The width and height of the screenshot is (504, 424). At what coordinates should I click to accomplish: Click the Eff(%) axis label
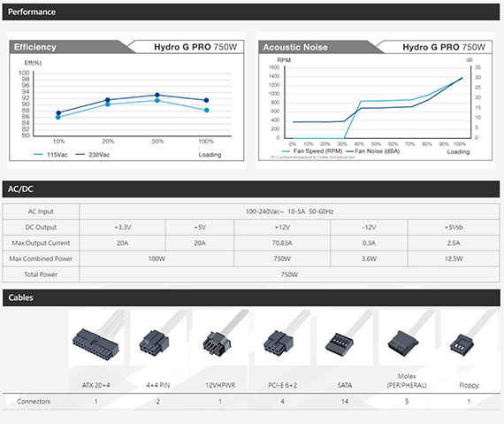point(33,63)
